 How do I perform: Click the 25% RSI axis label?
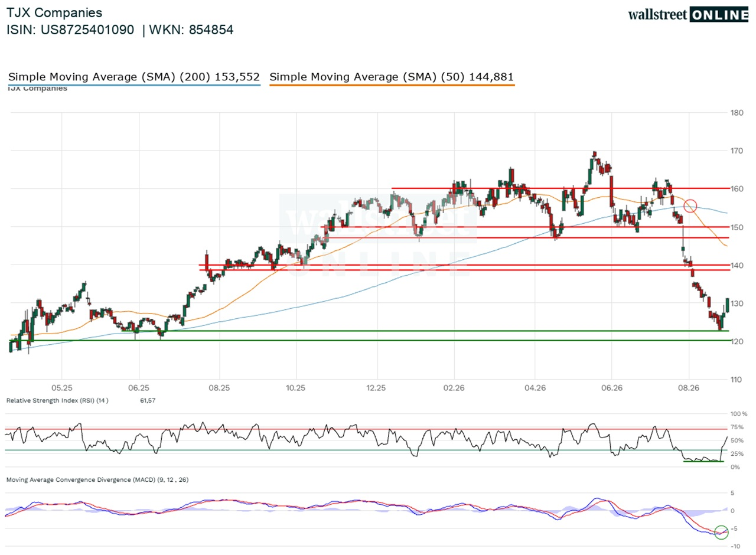[737, 453]
